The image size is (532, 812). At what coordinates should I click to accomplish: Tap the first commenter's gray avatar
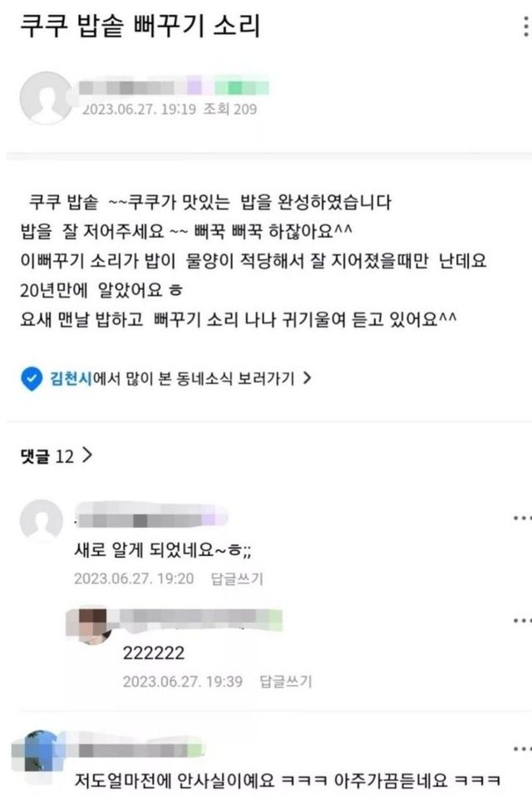[42, 520]
